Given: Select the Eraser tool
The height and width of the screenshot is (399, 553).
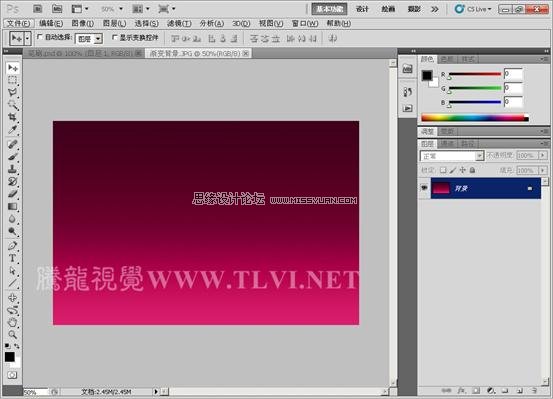Looking at the screenshot, I should click(13, 194).
